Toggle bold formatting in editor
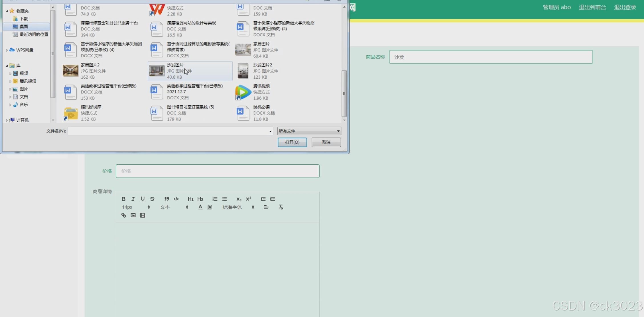This screenshot has height=317, width=644. point(123,199)
